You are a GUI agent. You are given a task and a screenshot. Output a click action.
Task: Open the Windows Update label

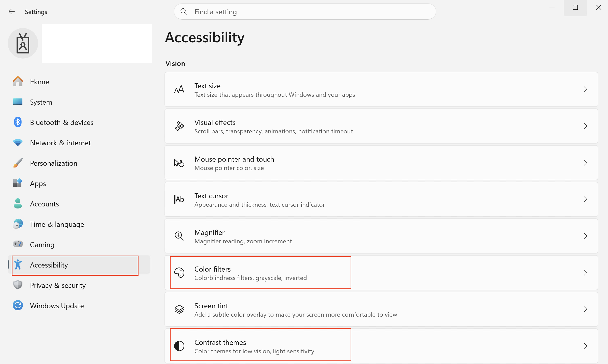tap(57, 306)
